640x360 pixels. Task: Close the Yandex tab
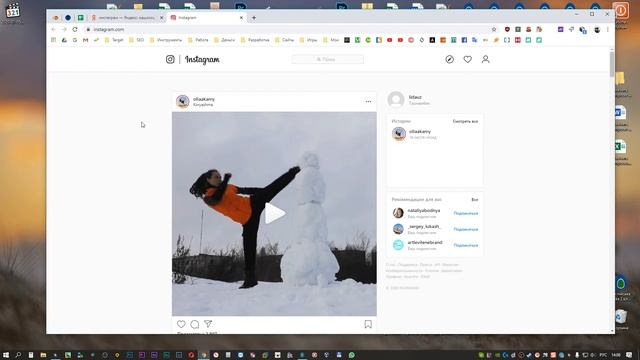161,18
